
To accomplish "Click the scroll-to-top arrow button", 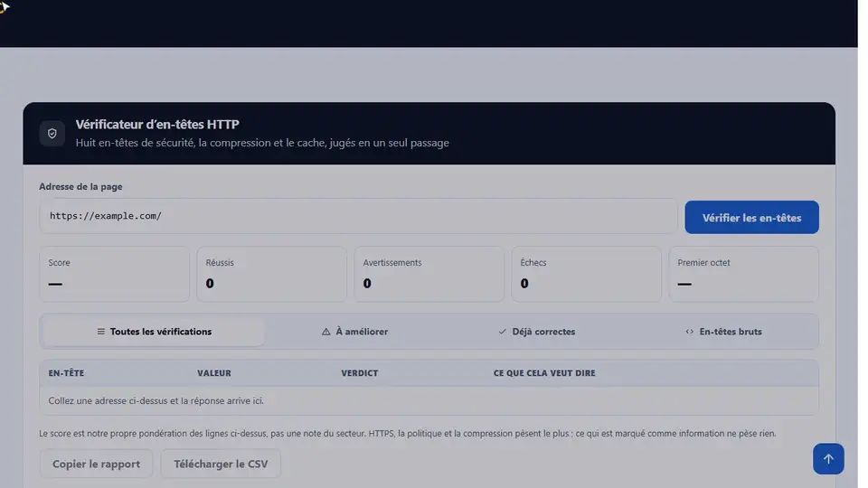I will (x=828, y=459).
